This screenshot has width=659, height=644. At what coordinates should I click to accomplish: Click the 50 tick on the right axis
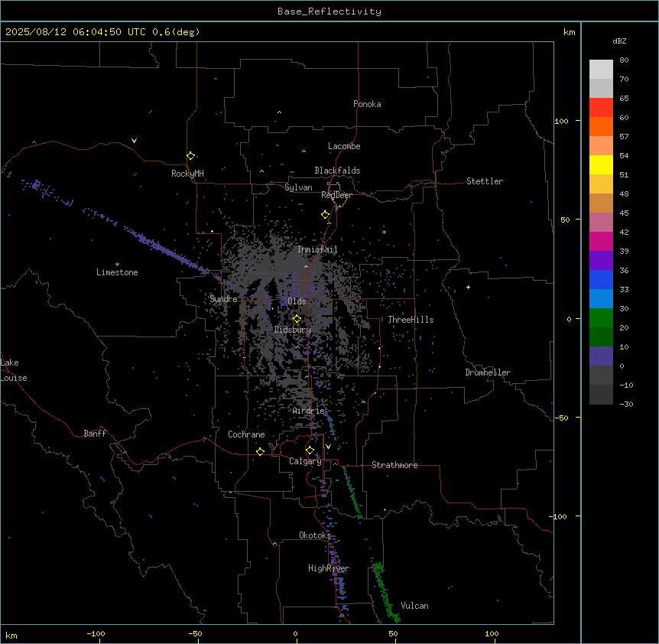click(x=565, y=220)
